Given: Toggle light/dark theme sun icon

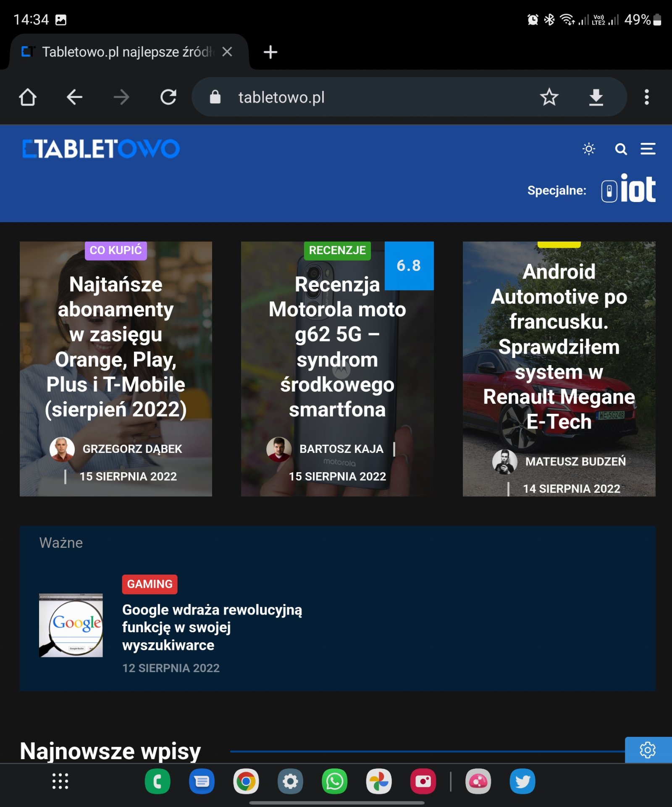Looking at the screenshot, I should point(589,149).
